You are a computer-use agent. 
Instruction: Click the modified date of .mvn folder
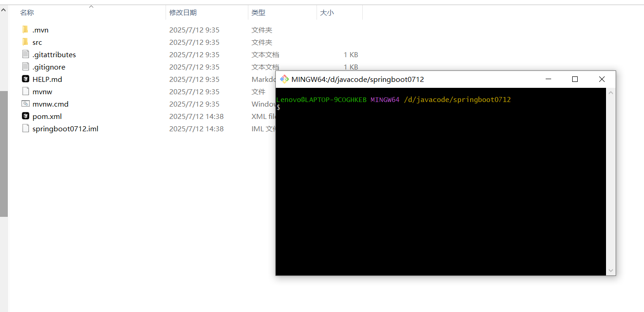(x=194, y=30)
